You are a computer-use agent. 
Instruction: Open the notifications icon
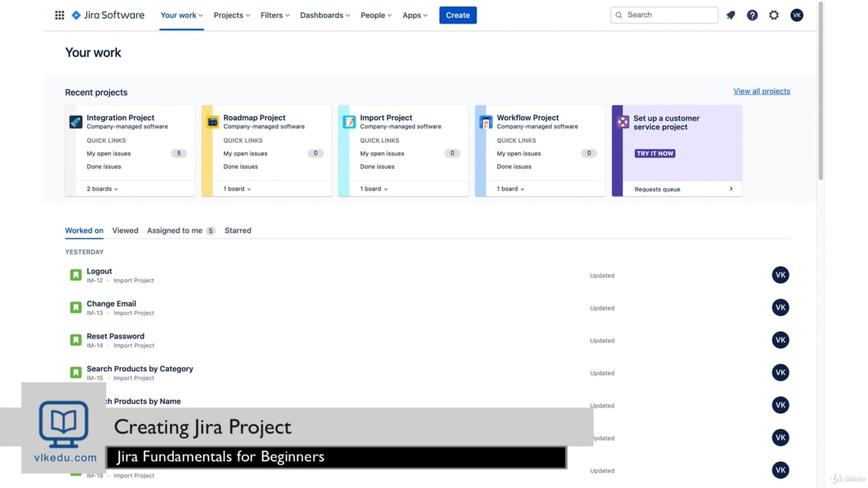point(731,15)
